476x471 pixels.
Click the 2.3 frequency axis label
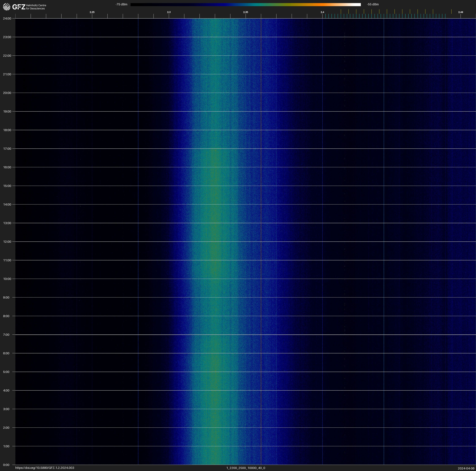[169, 12]
